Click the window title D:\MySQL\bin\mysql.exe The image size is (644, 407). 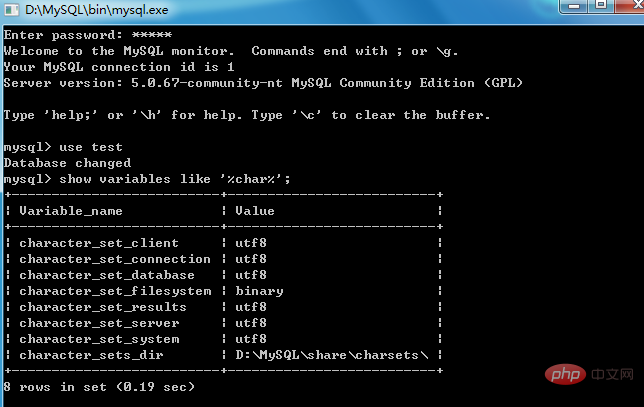[x=97, y=10]
